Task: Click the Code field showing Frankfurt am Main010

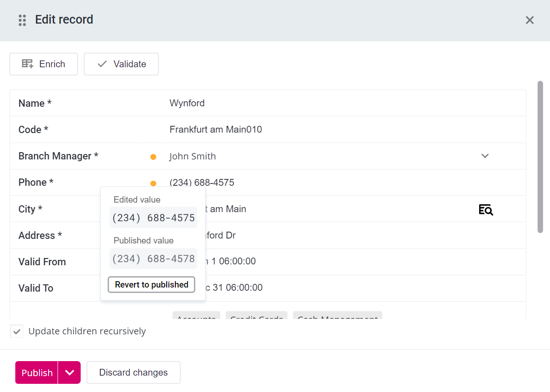Action: [216, 129]
